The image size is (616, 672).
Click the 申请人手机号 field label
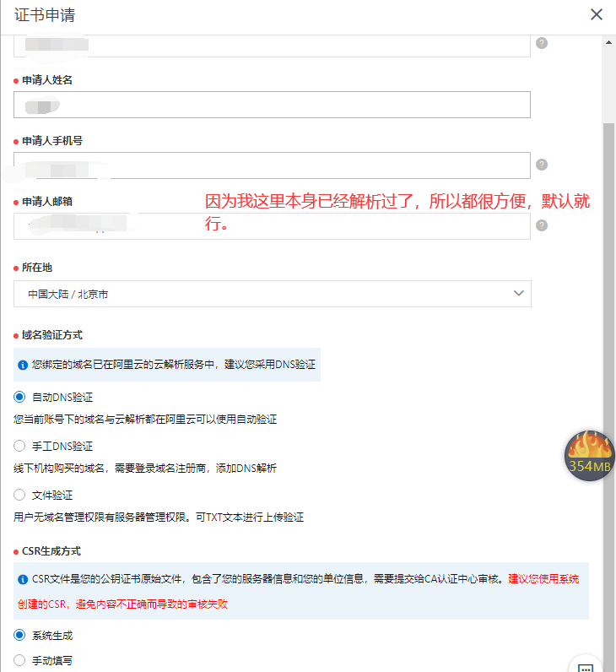(52, 141)
